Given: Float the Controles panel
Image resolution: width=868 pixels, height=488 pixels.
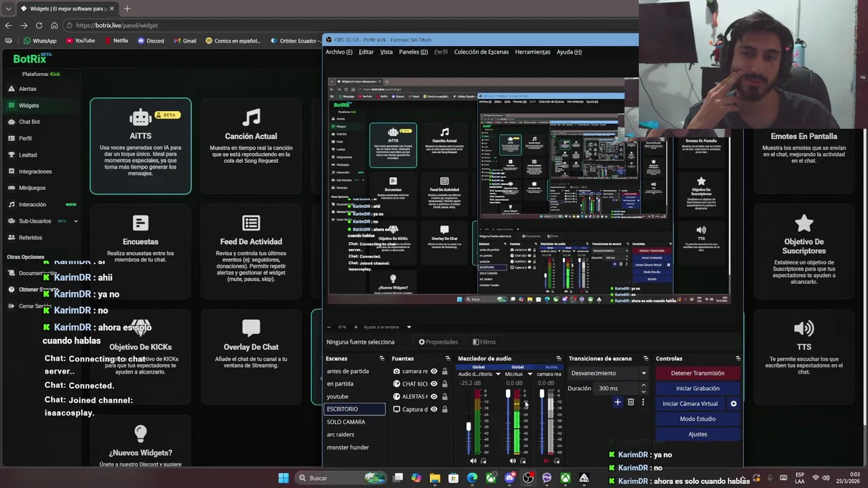Looking at the screenshot, I should tap(738, 359).
